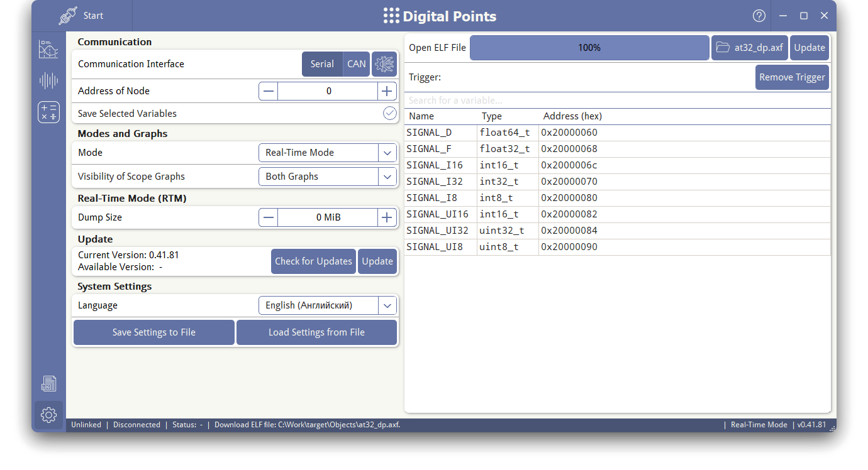Viewport: 868px width, 470px height.
Task: Open the log document sidebar icon
Action: point(48,383)
